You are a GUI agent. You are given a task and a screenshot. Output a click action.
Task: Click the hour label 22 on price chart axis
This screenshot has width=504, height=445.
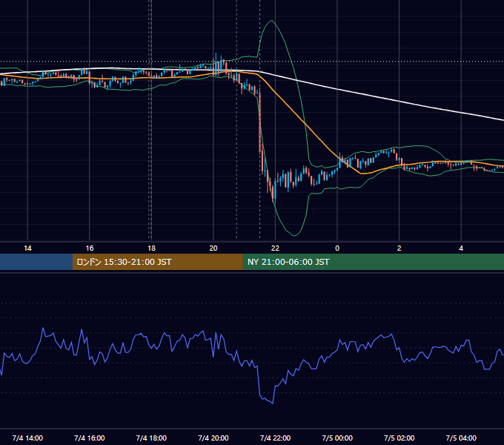coord(275,248)
